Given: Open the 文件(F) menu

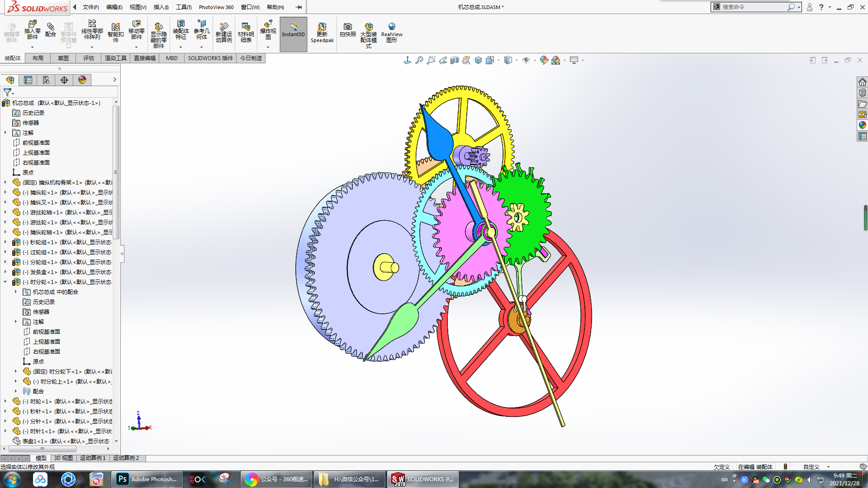Looking at the screenshot, I should pos(90,7).
